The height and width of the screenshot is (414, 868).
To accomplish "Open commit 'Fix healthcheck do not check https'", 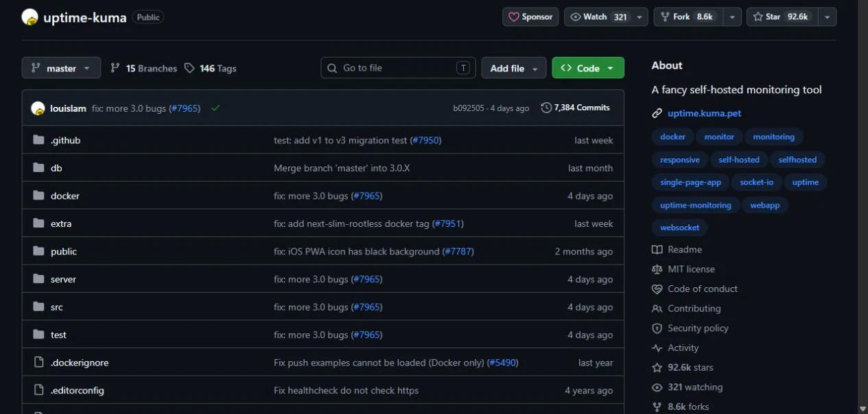I will (x=346, y=390).
